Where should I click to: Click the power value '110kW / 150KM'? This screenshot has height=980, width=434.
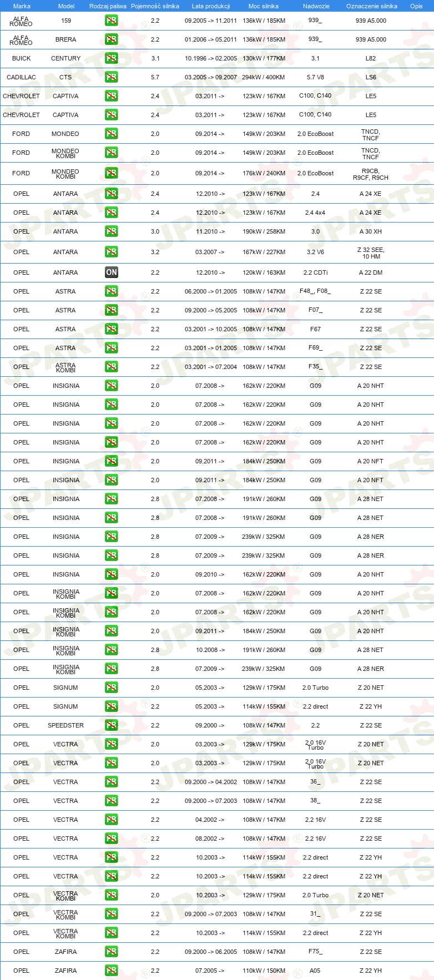(264, 971)
